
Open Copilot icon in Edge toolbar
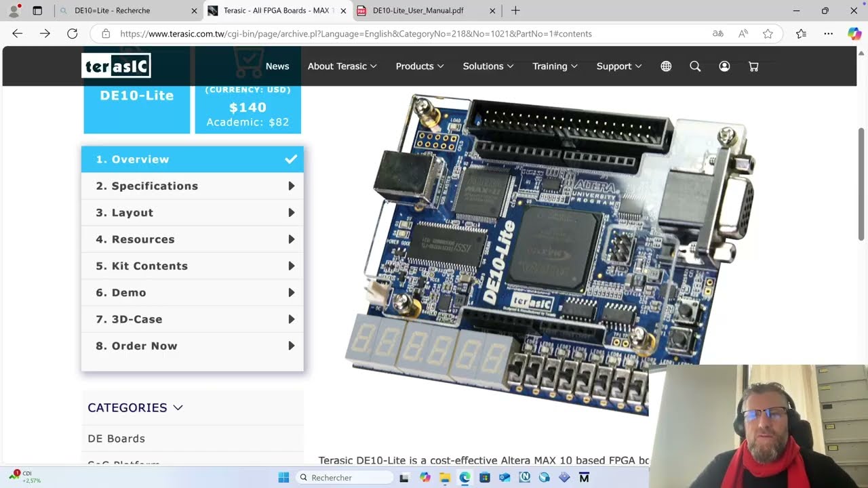pyautogui.click(x=854, y=33)
